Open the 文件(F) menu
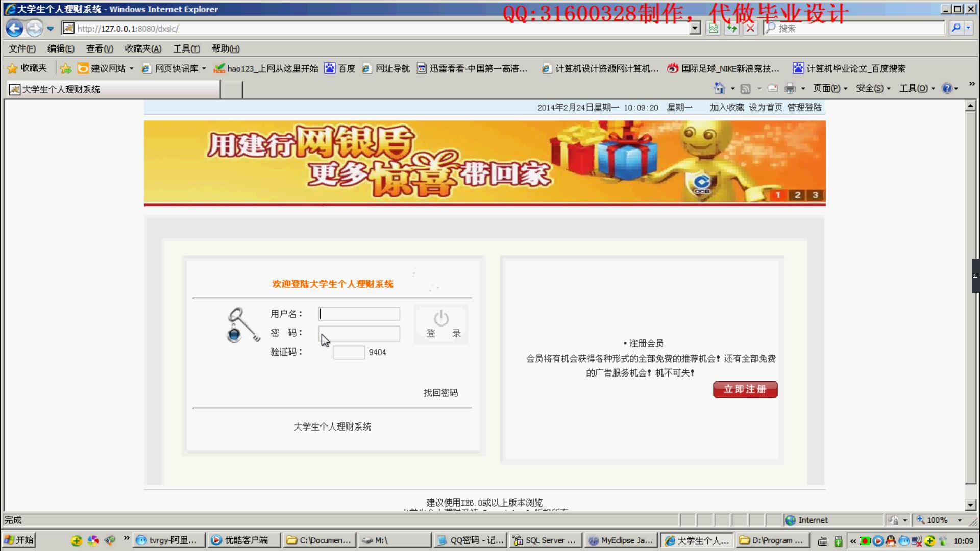This screenshot has width=980, height=551. [x=22, y=48]
